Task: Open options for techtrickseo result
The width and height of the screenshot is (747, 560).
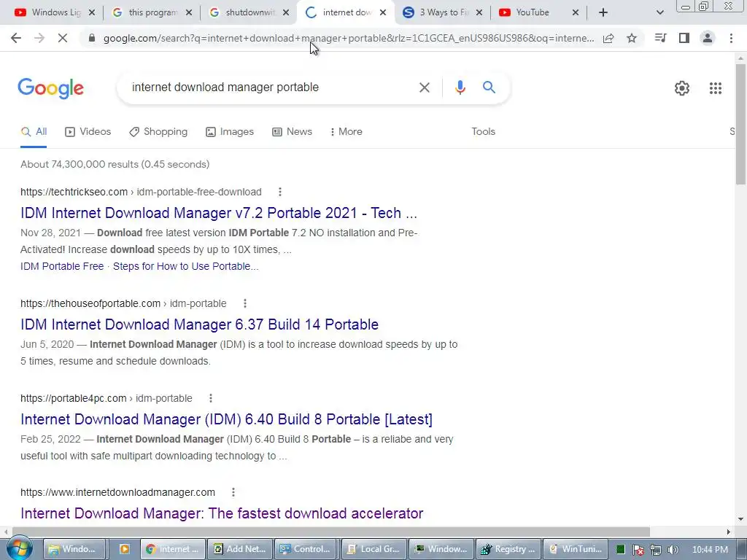Action: click(280, 192)
